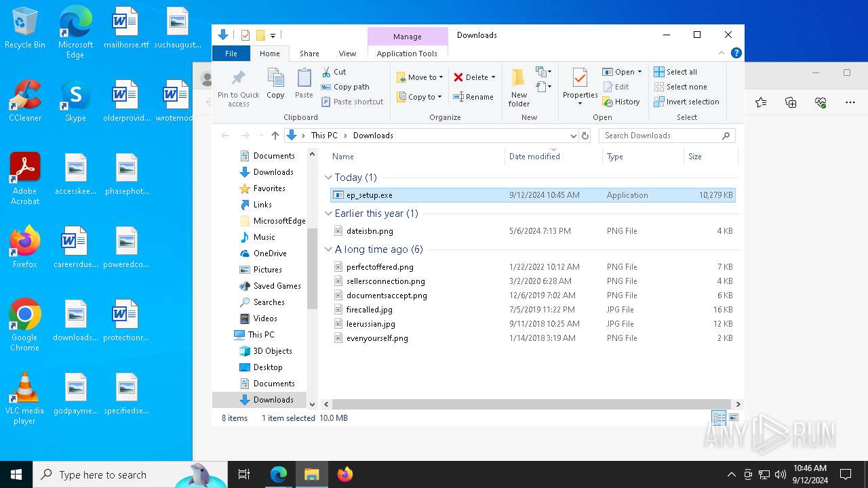Open the Move to dropdown

click(420, 77)
